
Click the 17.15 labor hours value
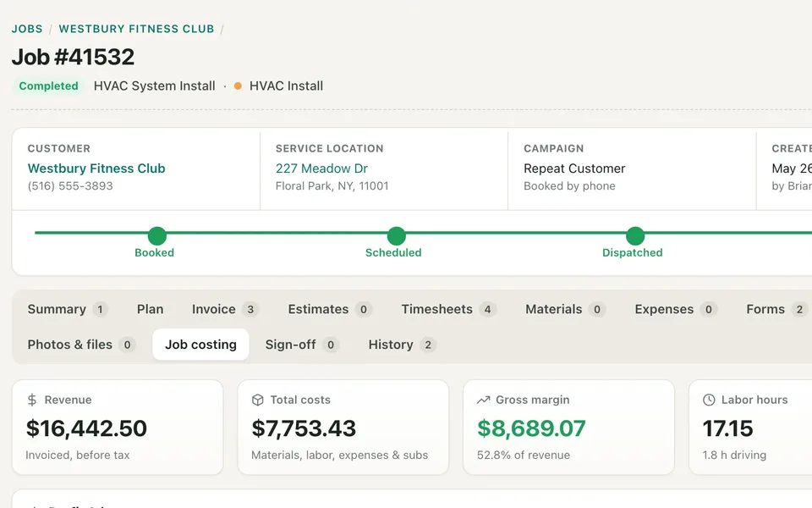(x=727, y=428)
